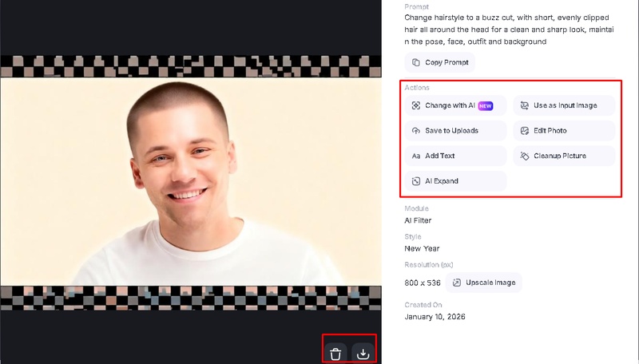
Task: Click the download icon below the image
Action: pyautogui.click(x=363, y=353)
